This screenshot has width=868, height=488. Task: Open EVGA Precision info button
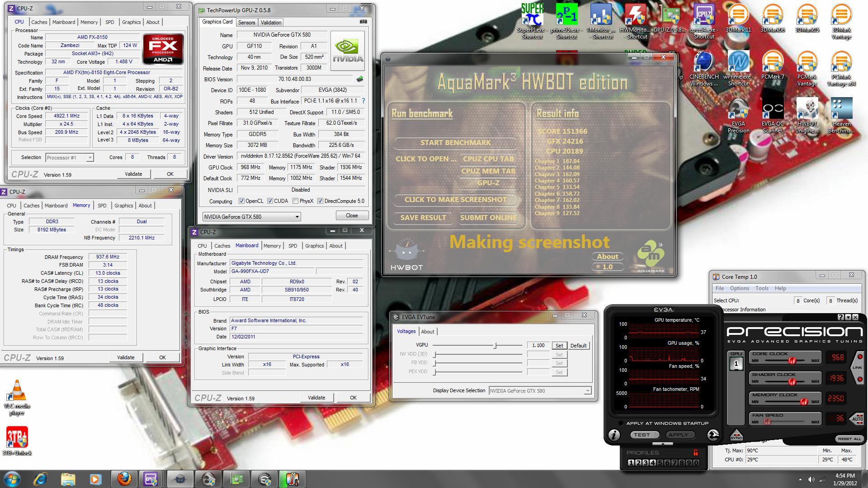click(614, 435)
